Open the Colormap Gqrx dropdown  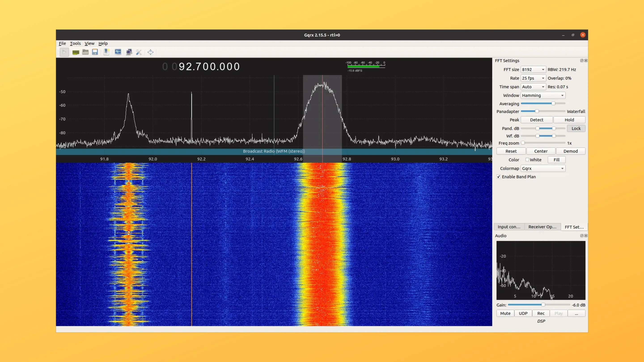coord(543,168)
